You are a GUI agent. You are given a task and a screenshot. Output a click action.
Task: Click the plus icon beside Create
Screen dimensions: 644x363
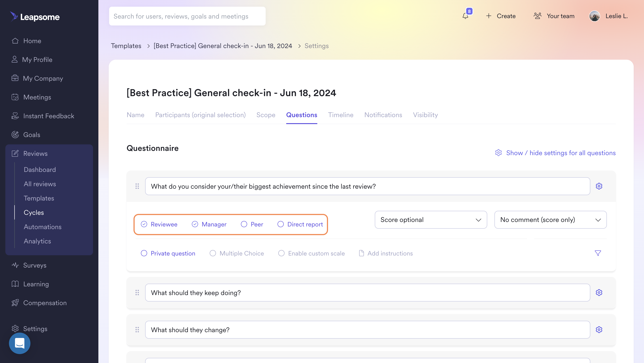point(489,16)
